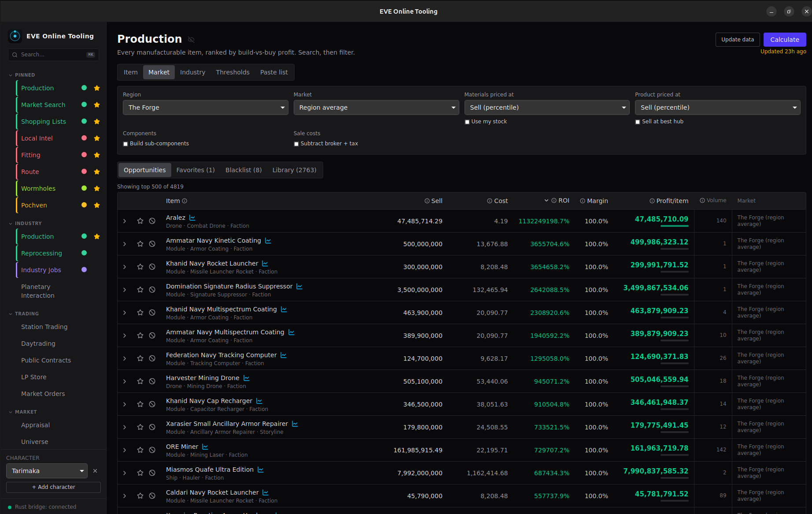Open chart for Caldari Navy Rocket Launcher
The image size is (812, 514).
pos(266,492)
